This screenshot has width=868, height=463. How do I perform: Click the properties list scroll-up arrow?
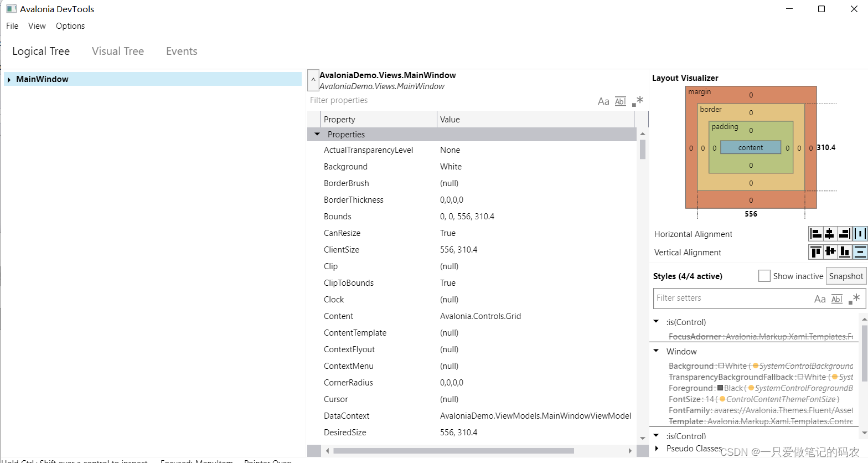tap(643, 134)
